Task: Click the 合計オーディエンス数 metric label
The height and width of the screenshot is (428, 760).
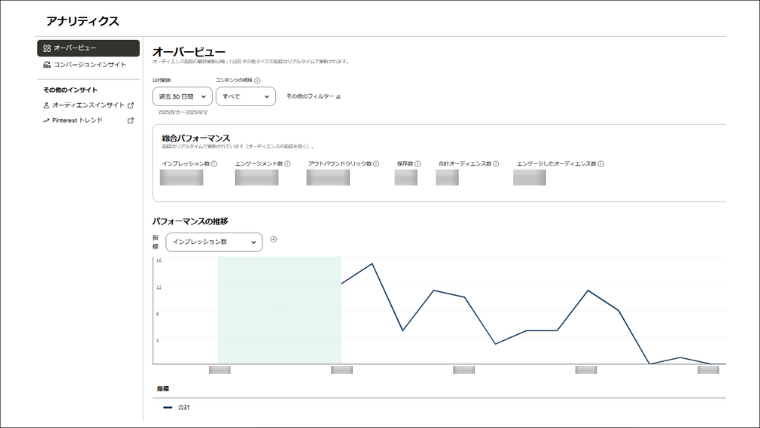Action: [465, 164]
